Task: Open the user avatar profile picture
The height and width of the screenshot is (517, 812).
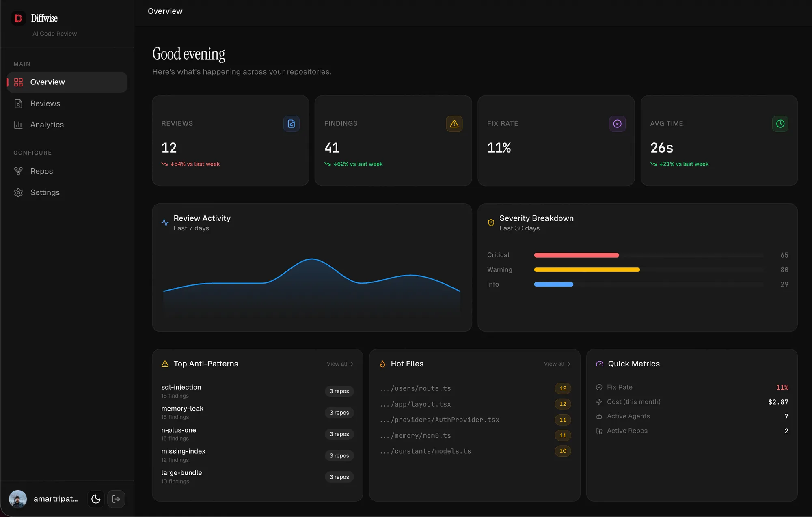Action: coord(18,499)
